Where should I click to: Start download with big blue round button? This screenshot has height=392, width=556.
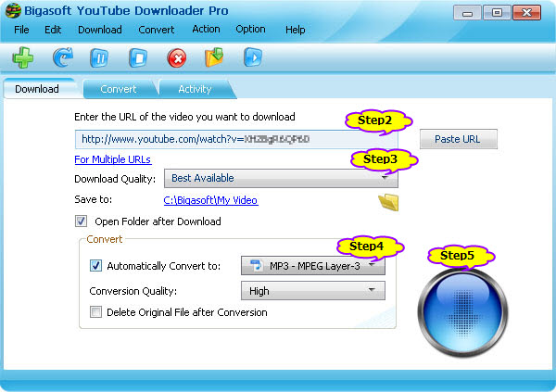(462, 312)
